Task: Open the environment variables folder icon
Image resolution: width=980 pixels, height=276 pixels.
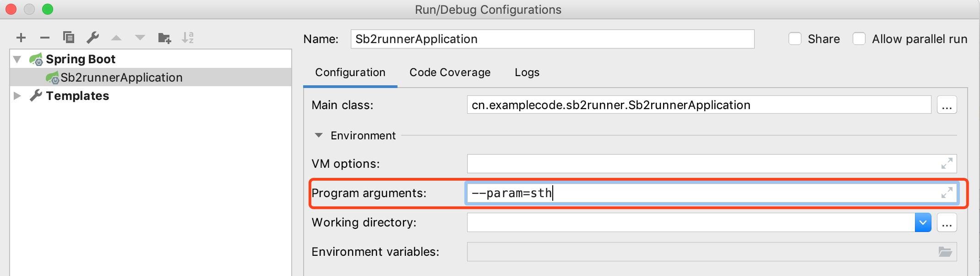Action: pos(945,252)
